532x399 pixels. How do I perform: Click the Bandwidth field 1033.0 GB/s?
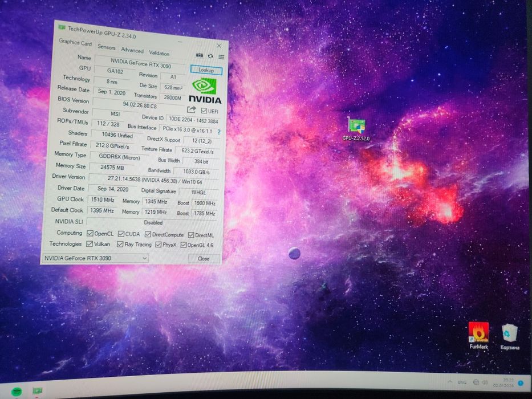(x=196, y=172)
